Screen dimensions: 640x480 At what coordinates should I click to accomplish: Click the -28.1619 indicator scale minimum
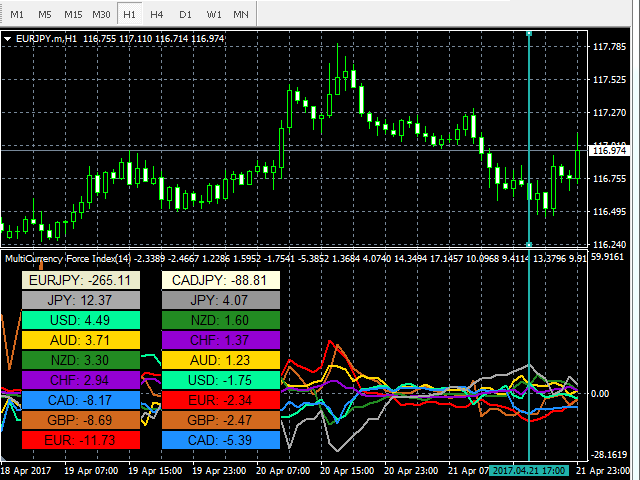[609, 455]
